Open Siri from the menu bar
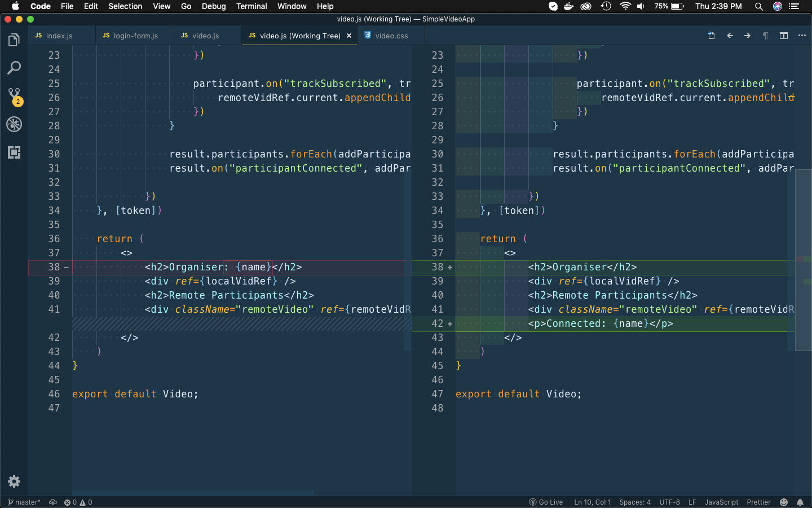812x508 pixels. point(778,6)
